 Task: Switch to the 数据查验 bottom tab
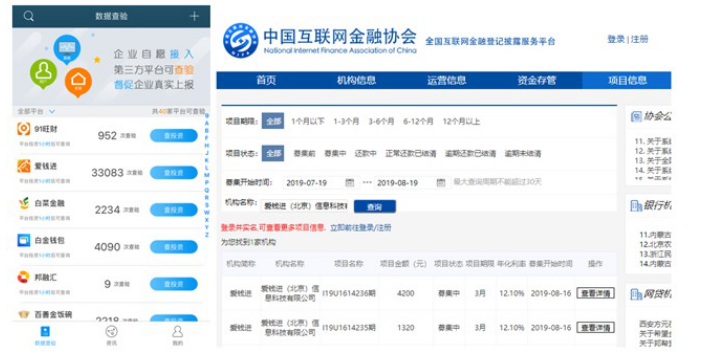pyautogui.click(x=45, y=336)
